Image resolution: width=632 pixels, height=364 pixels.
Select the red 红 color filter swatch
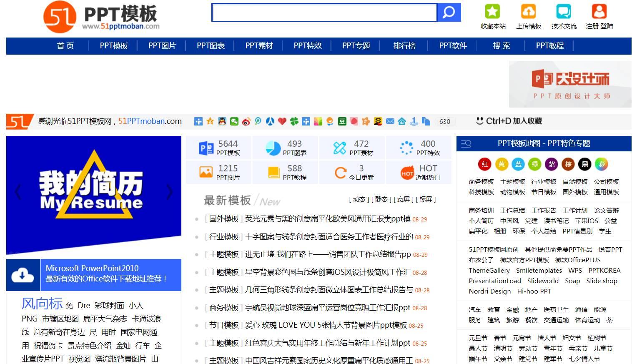(485, 164)
